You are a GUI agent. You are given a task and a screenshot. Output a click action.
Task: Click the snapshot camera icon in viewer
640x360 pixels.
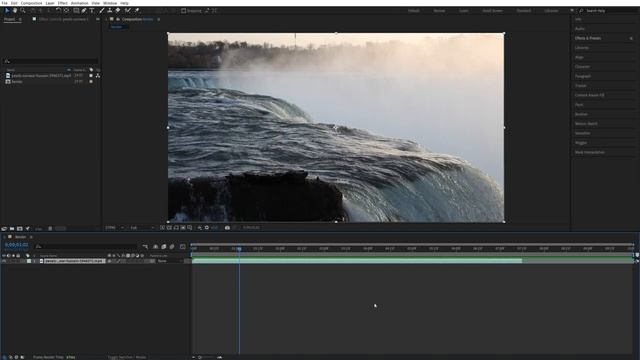[227, 228]
